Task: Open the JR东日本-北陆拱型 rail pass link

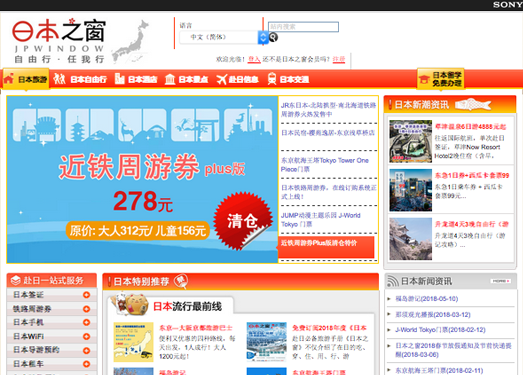Action: [x=328, y=110]
